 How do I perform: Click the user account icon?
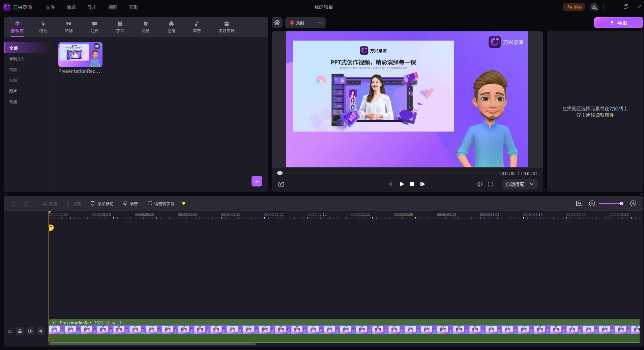point(594,7)
